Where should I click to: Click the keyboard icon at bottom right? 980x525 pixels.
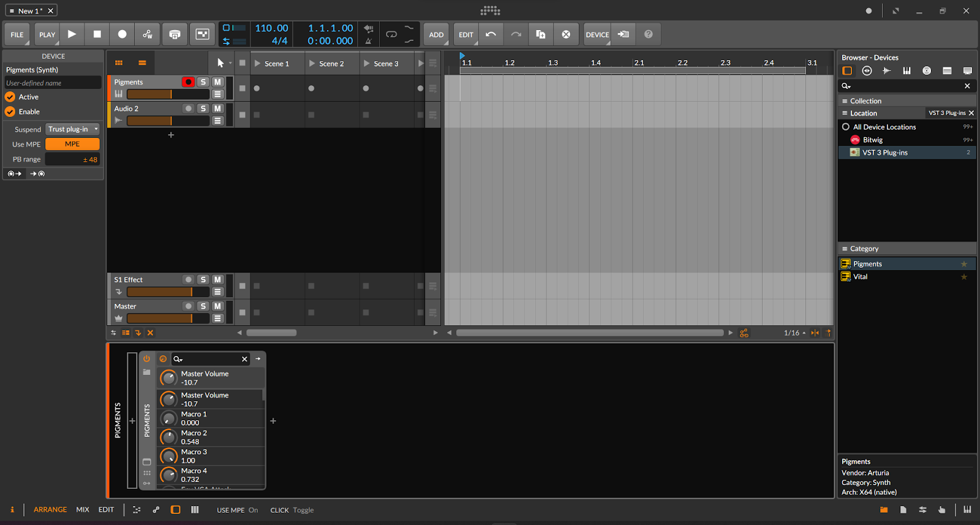[x=967, y=510]
